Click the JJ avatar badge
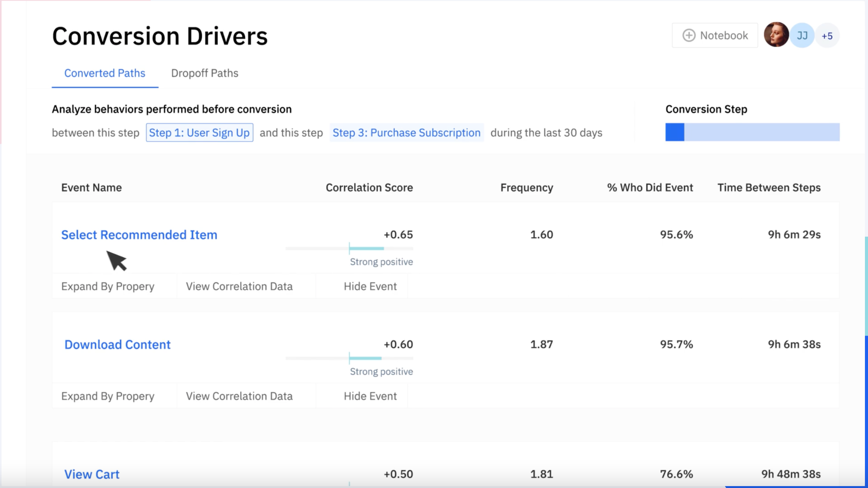Viewport: 868px width, 488px height. (802, 35)
